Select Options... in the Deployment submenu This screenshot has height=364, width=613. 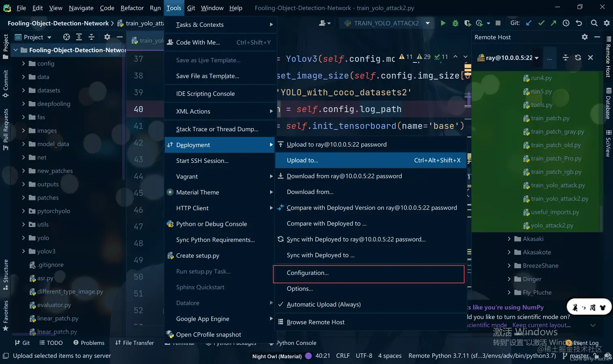[x=371, y=289]
